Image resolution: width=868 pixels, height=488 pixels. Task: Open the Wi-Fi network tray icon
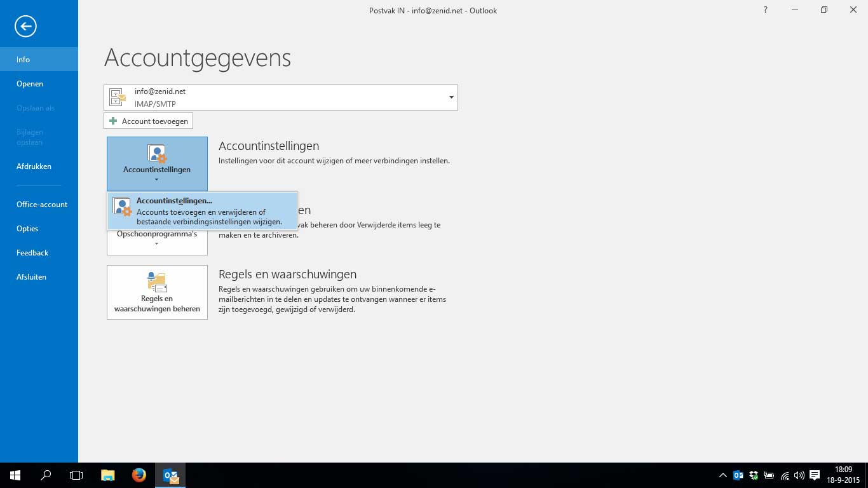(785, 475)
